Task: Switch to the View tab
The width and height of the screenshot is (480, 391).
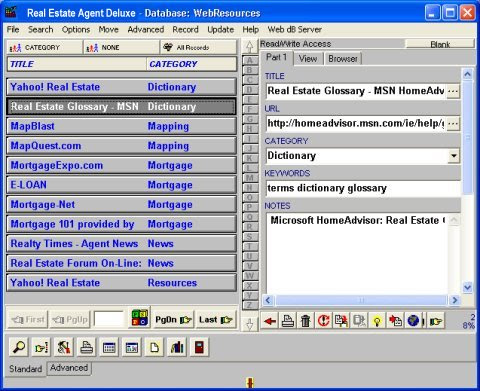Action: coord(308,59)
